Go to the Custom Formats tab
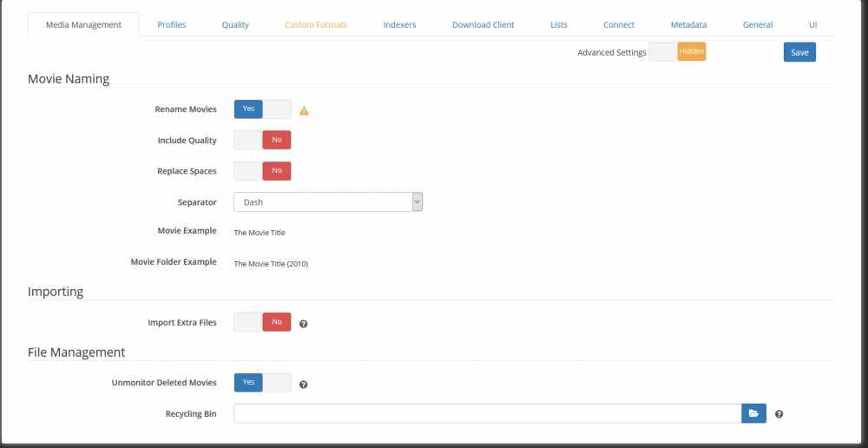The image size is (868, 448). (316, 24)
